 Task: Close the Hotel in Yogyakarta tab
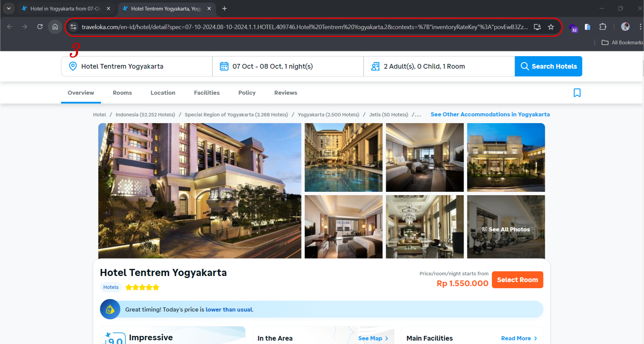pyautogui.click(x=108, y=8)
